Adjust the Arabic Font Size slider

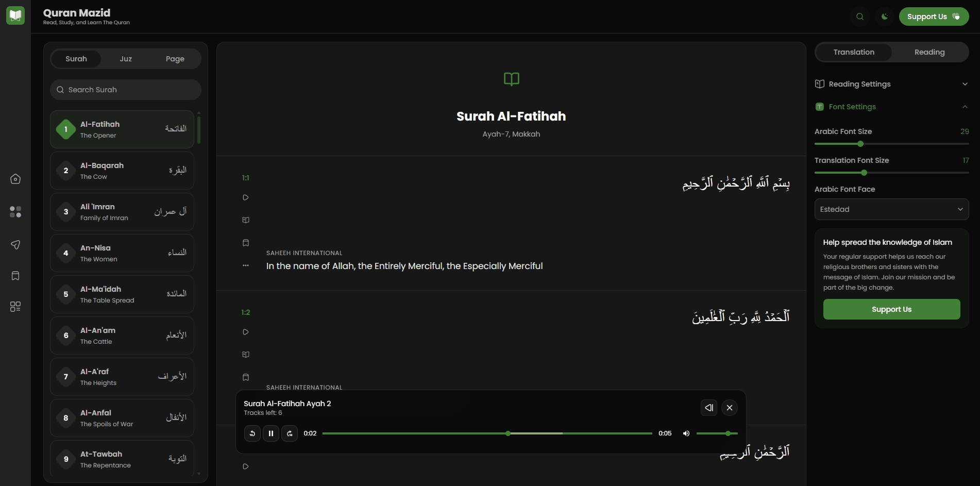[x=891, y=144]
